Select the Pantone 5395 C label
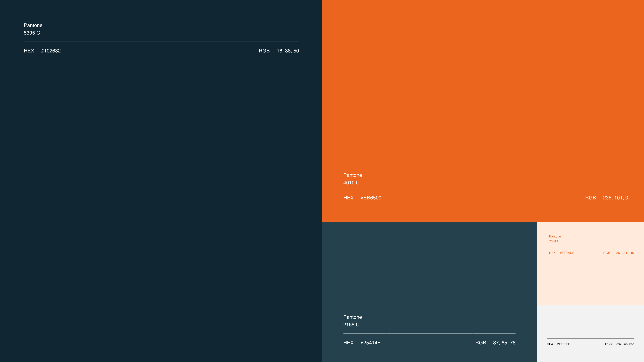644x362 pixels. tap(33, 29)
